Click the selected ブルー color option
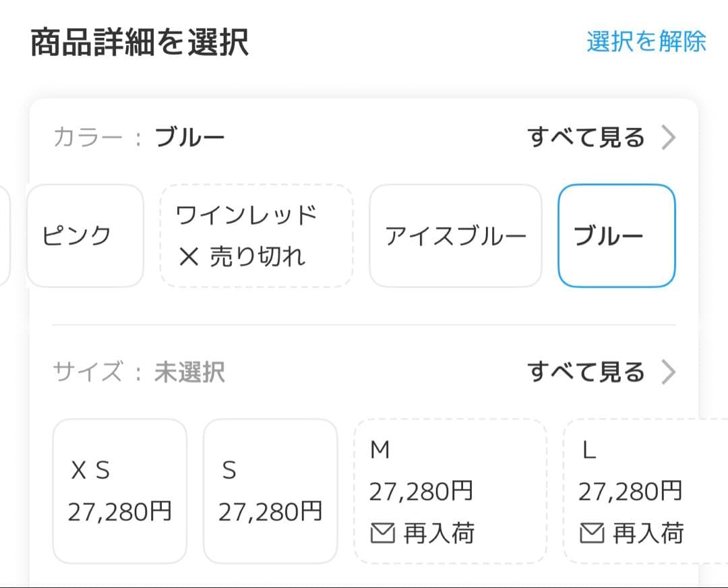 click(x=616, y=236)
